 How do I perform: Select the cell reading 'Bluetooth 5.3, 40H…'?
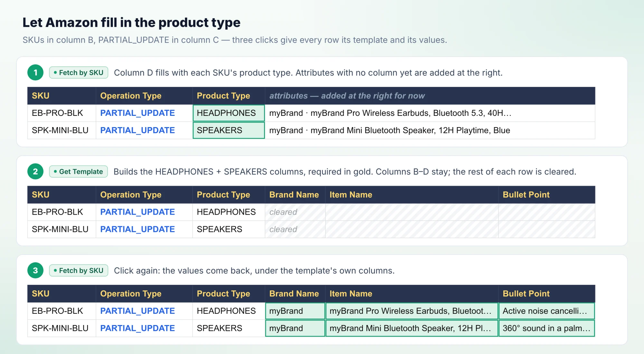pos(430,113)
